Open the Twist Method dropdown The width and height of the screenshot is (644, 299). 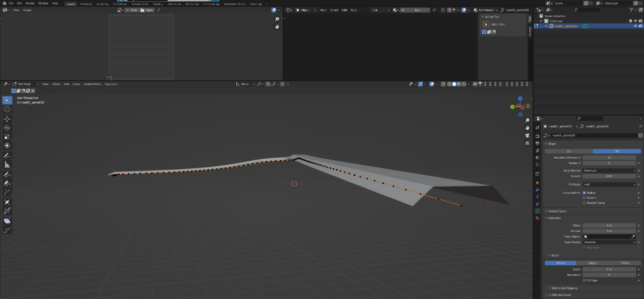tap(609, 170)
